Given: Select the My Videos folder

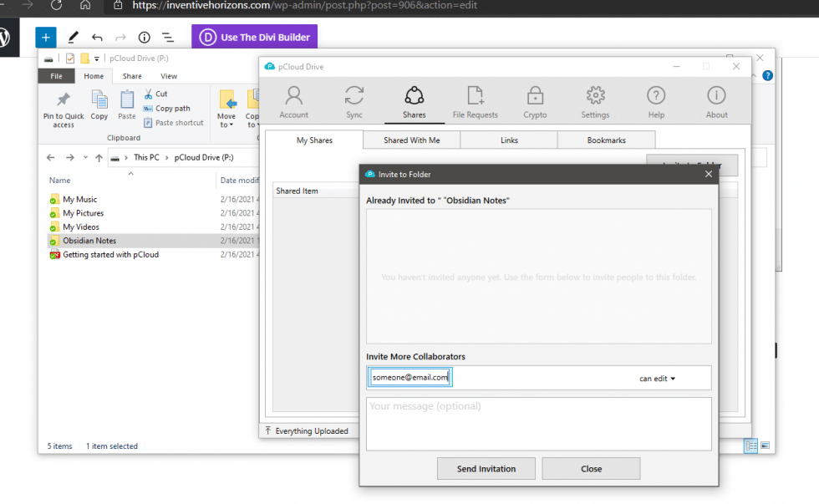Looking at the screenshot, I should click(81, 227).
